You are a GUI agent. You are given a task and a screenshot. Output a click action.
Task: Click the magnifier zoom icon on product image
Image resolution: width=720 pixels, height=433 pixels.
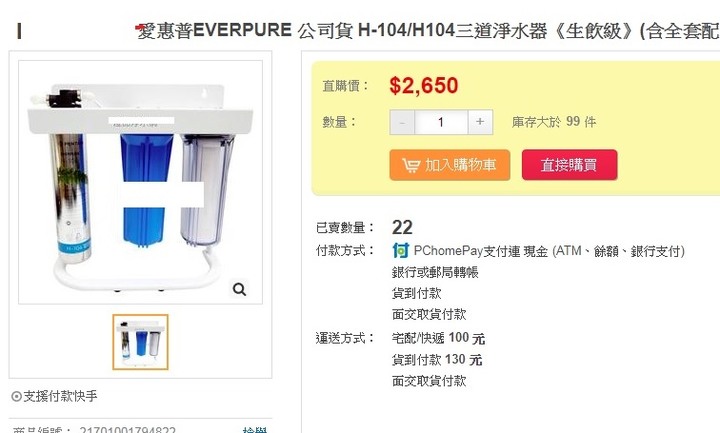pyautogui.click(x=240, y=289)
